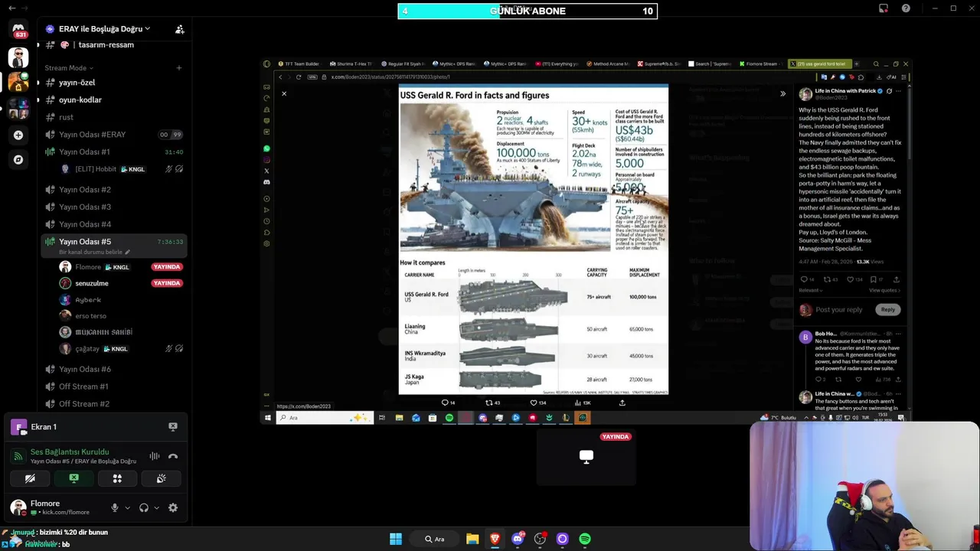The width and height of the screenshot is (980, 551).
Task: Click the like heart under the photo
Action: 534,403
